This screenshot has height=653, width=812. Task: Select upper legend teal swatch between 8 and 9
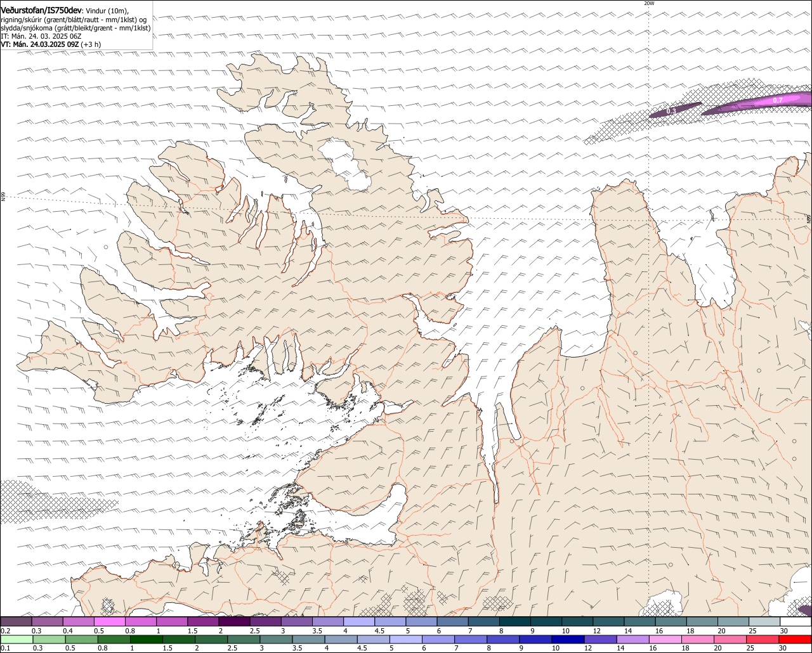(515, 621)
